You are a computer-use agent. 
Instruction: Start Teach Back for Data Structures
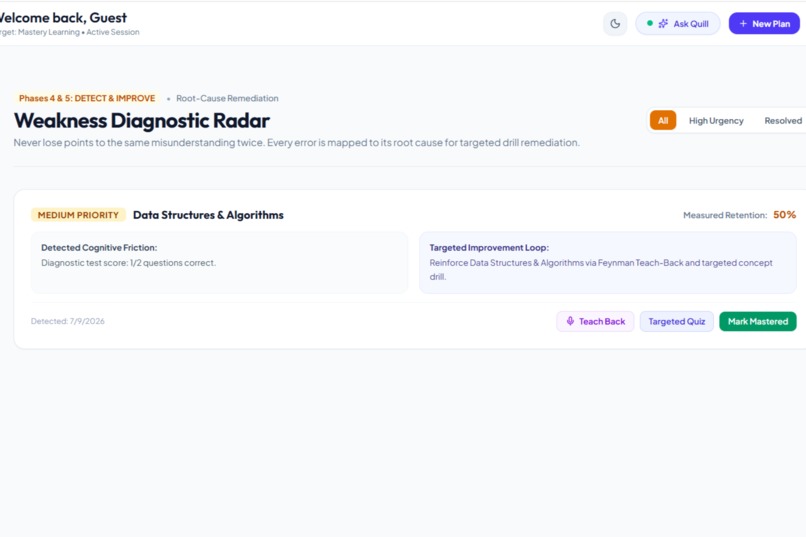point(595,322)
